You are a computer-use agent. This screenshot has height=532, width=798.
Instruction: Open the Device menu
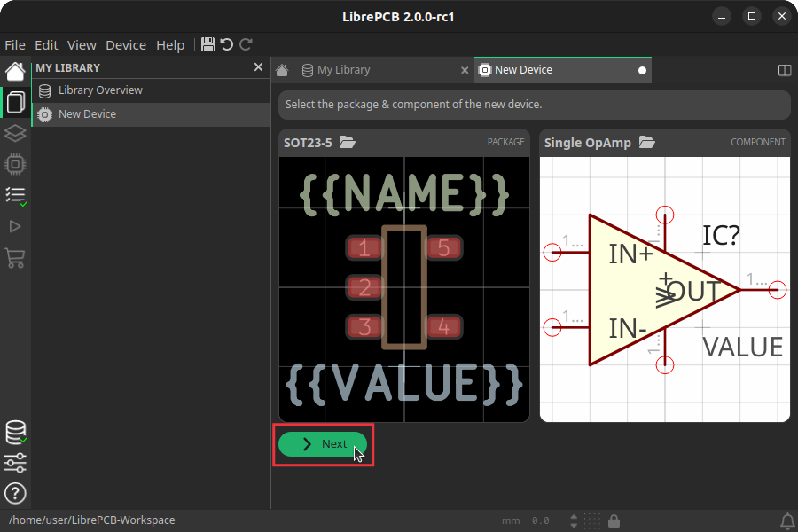click(x=125, y=45)
